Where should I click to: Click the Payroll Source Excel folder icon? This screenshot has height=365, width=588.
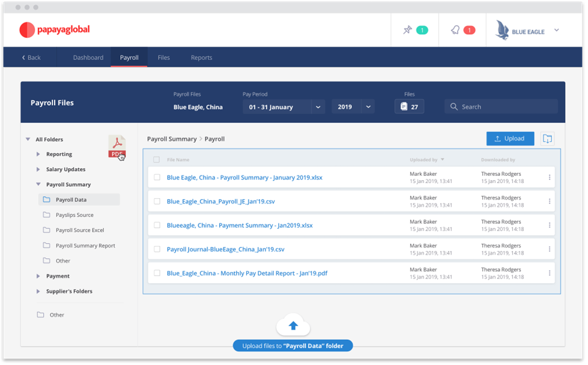46,230
